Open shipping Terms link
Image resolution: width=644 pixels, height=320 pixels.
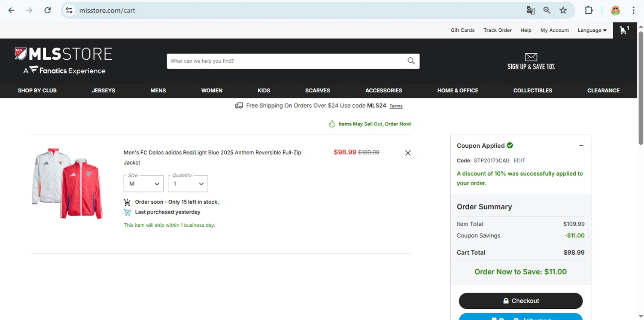pos(396,106)
